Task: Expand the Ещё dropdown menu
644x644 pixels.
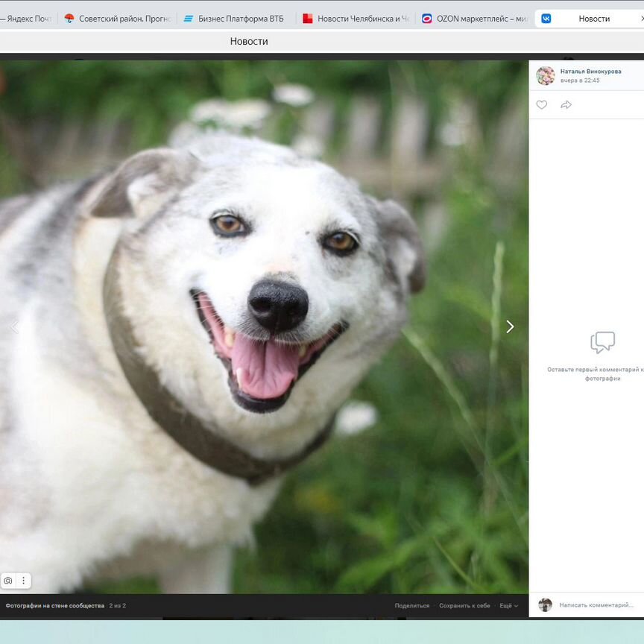Action: click(x=508, y=606)
